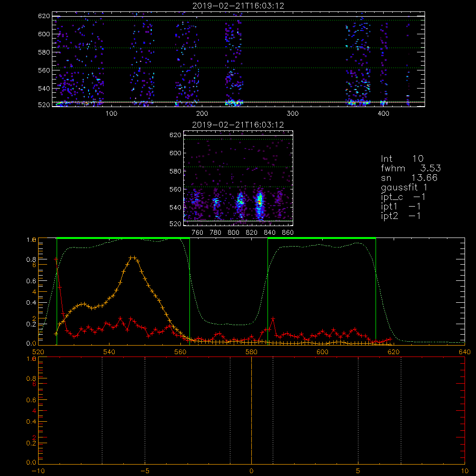Click the right green bar atop the profile plot

322,238
